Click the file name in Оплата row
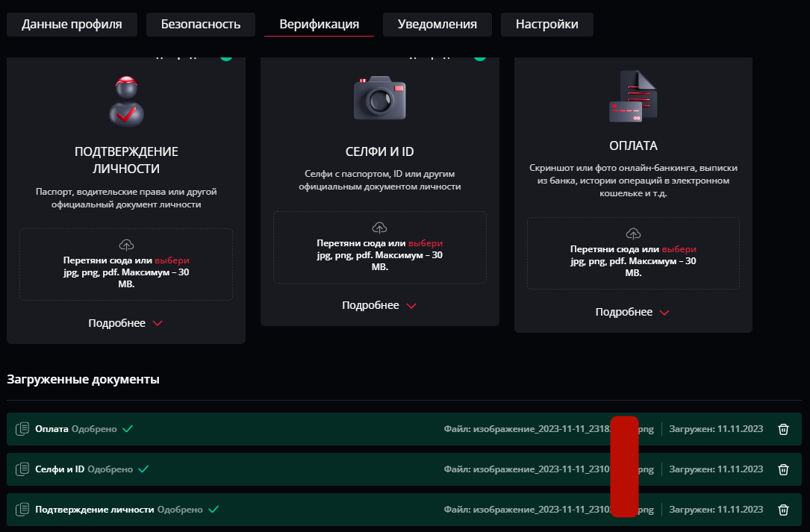The height and width of the screenshot is (532, 810). (x=549, y=429)
